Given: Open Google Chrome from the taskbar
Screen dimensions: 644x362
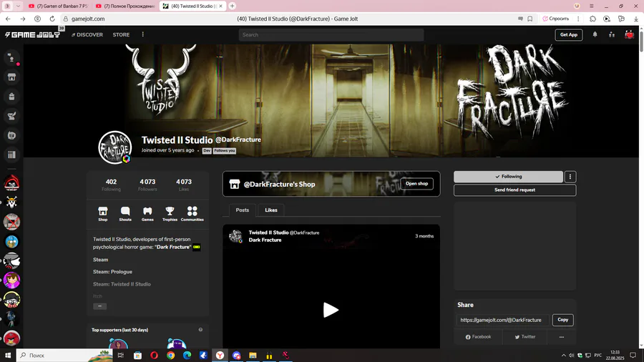Looking at the screenshot, I should click(x=170, y=356).
